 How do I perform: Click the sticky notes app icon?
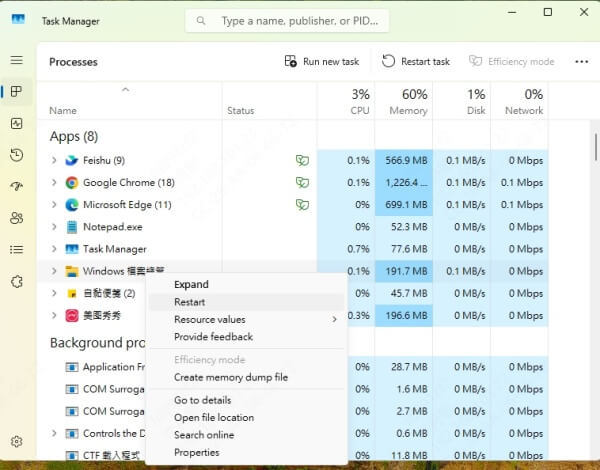[x=72, y=294]
